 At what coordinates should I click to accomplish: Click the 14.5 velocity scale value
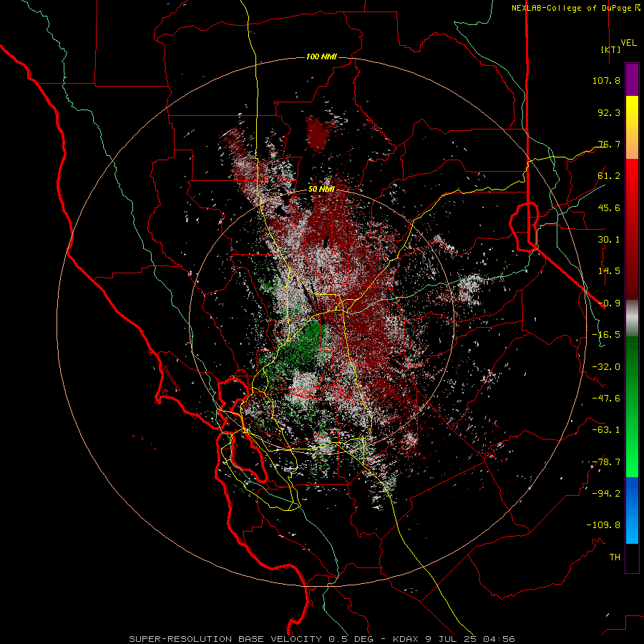click(609, 271)
